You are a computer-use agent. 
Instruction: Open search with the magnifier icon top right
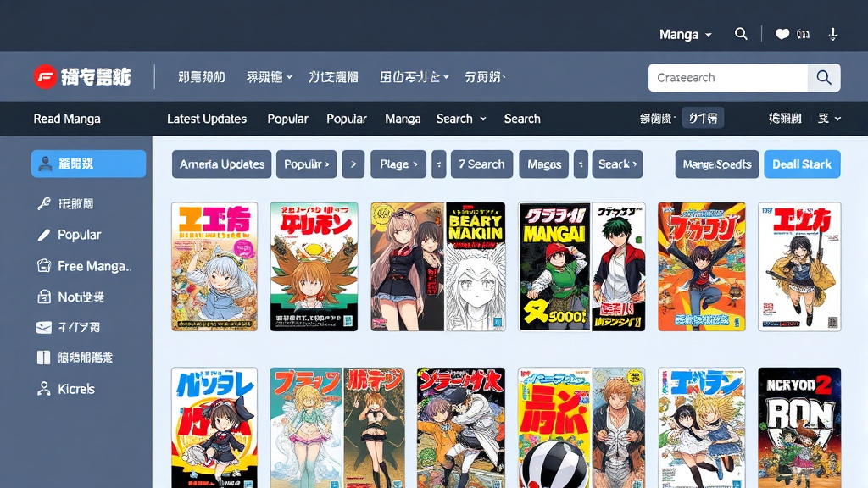click(741, 34)
